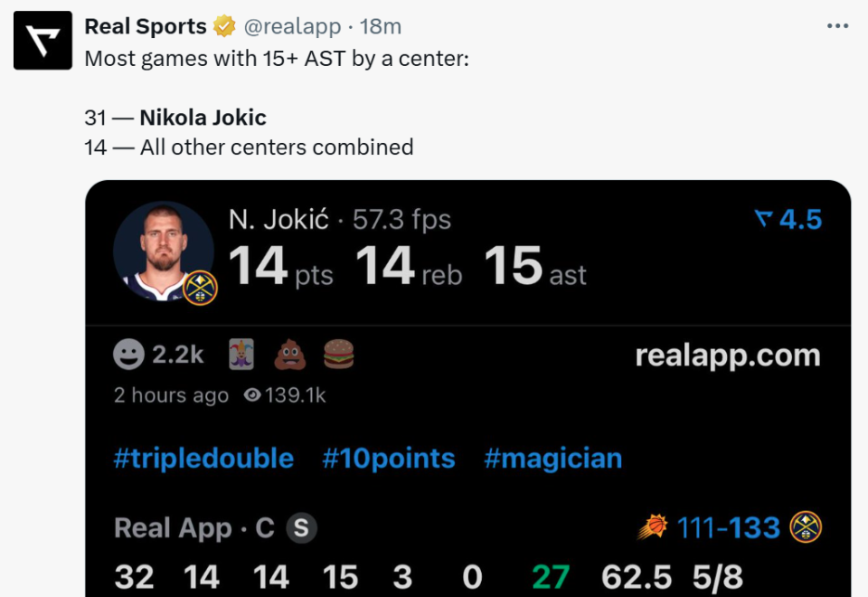Click the Real Sports profile avatar logo
This screenshot has height=597, width=868.
(42, 41)
